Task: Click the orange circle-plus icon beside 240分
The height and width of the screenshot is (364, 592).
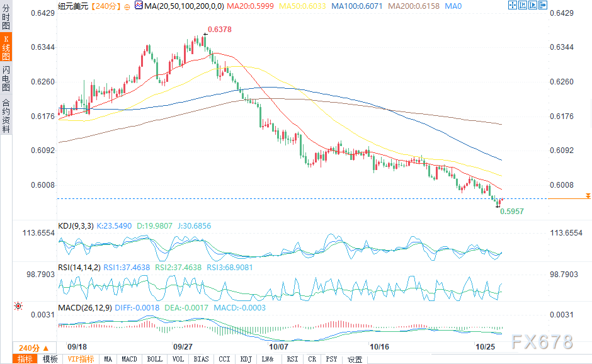Action: coord(127,6)
